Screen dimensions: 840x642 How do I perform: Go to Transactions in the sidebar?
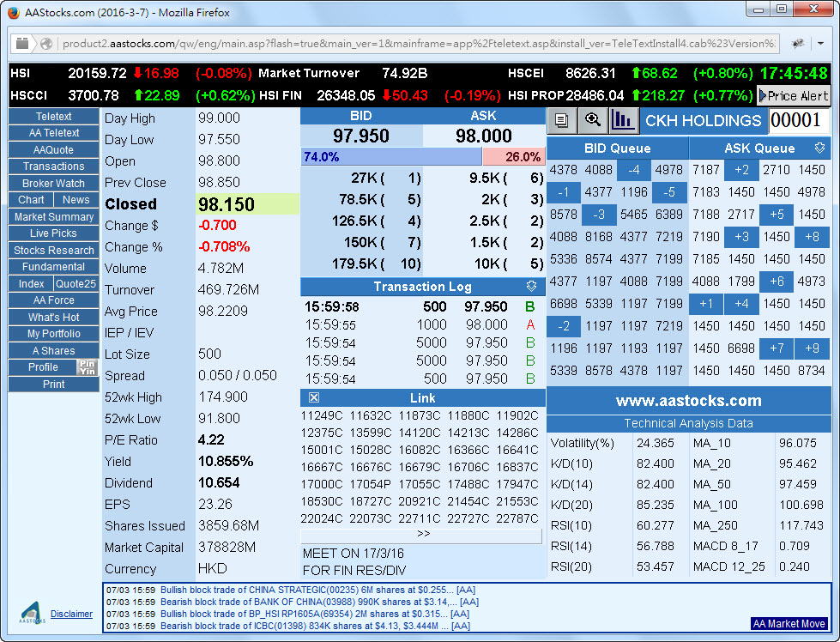(53, 167)
